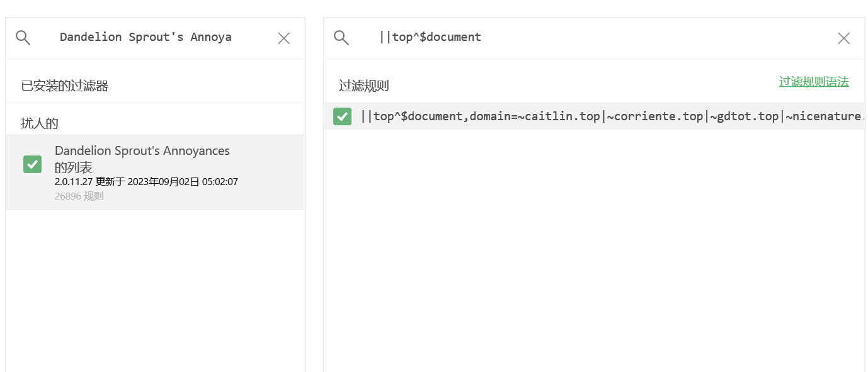
Task: Clear the Dandelion Sprout filter search text
Action: [x=284, y=38]
